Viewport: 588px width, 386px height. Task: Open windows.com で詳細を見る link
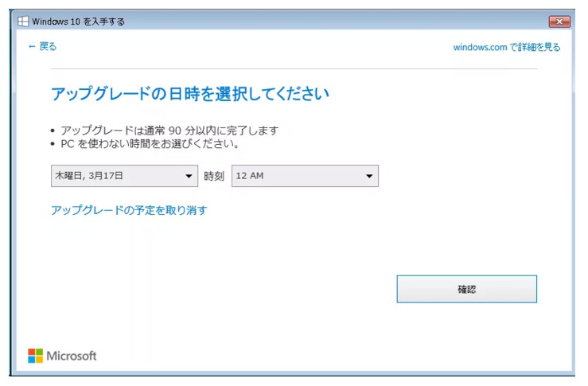(507, 47)
